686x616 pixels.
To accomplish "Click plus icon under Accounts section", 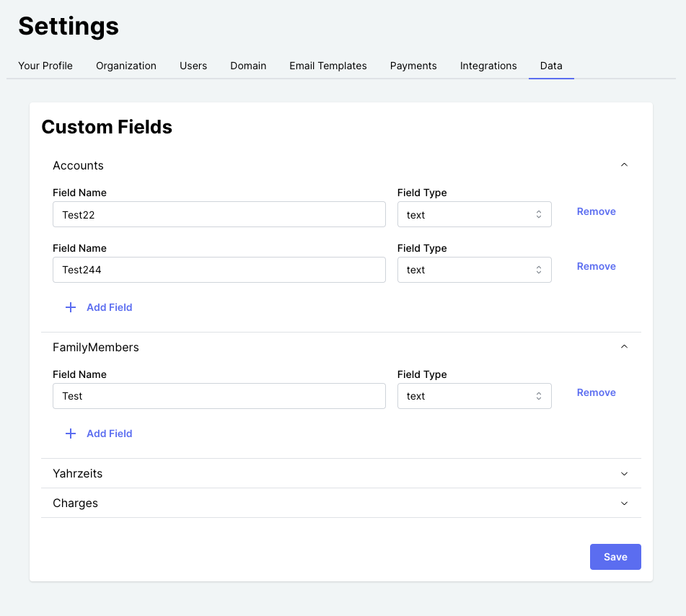I will click(x=71, y=307).
